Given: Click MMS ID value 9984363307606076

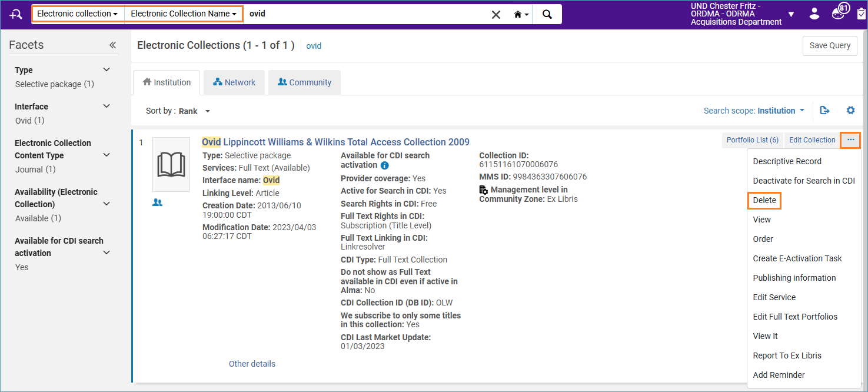Looking at the screenshot, I should click(x=550, y=177).
